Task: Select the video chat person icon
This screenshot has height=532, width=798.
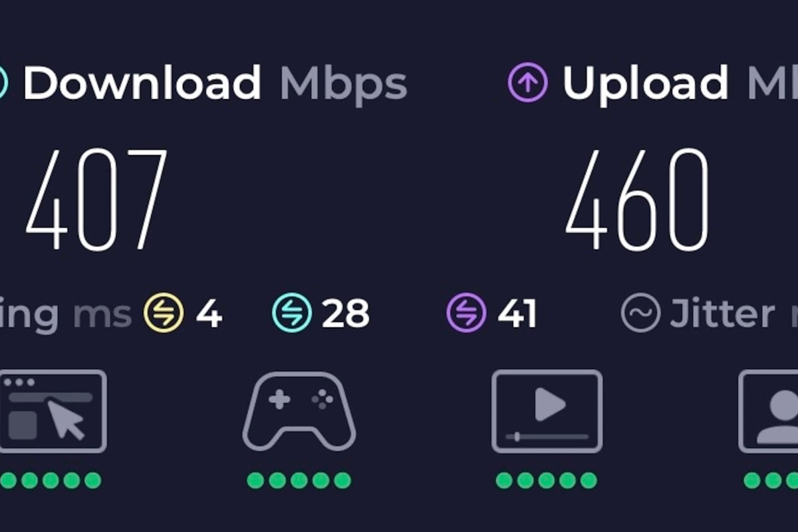Action: point(769,412)
